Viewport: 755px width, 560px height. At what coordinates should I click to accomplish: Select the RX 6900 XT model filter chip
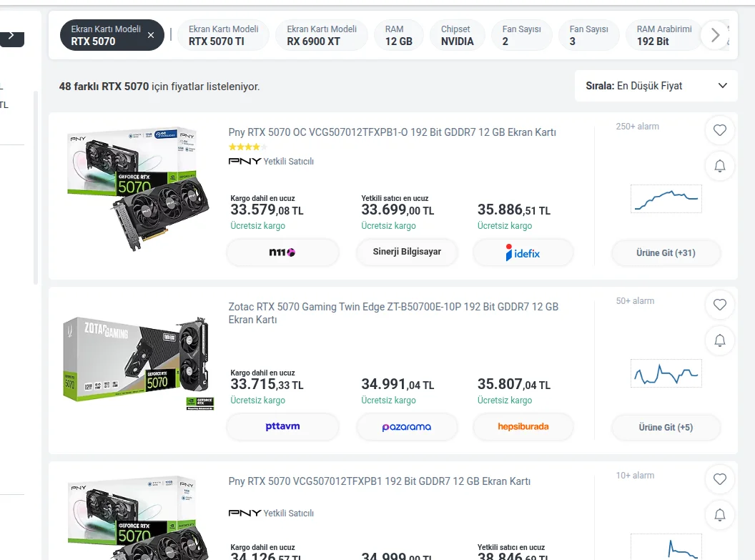point(322,35)
